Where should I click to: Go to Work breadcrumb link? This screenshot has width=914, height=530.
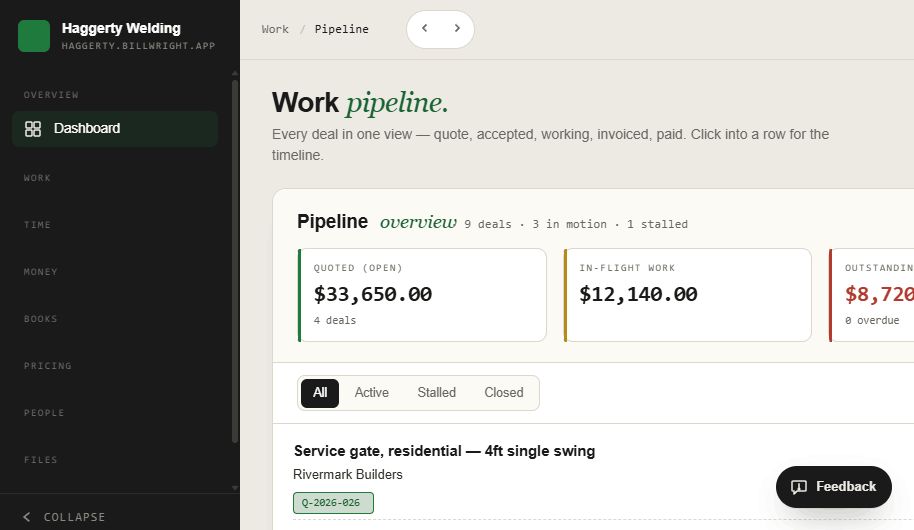(x=275, y=29)
